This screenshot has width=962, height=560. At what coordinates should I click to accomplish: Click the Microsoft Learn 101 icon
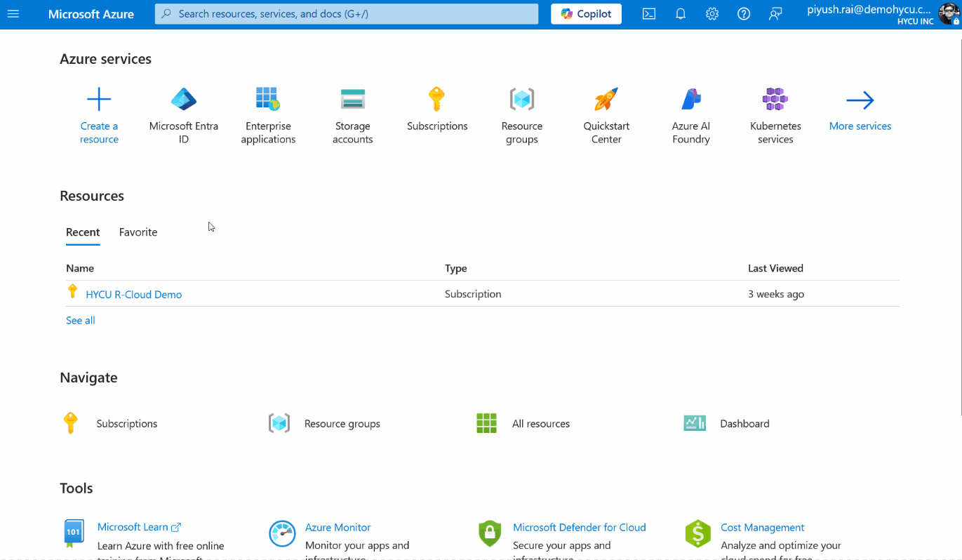tap(74, 533)
